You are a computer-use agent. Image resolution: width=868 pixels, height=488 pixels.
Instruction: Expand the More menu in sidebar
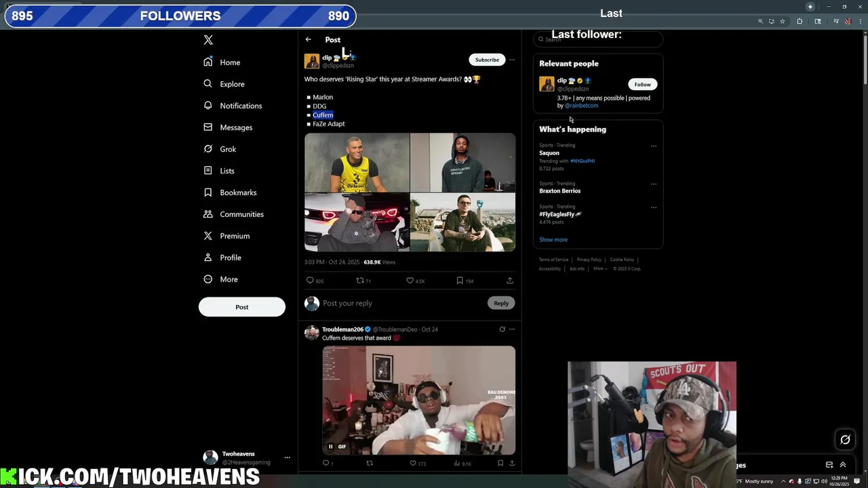(x=220, y=279)
